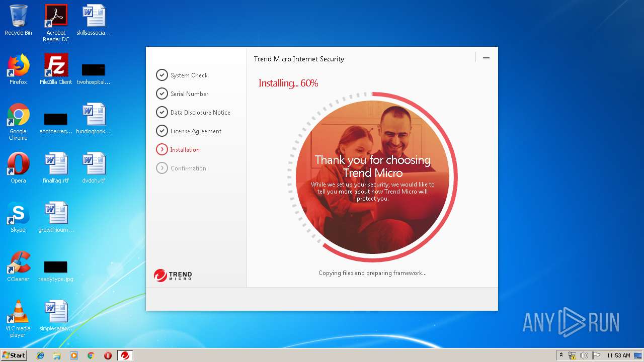
Task: Select the Trend Micro installer taskbar button
Action: coord(125,355)
